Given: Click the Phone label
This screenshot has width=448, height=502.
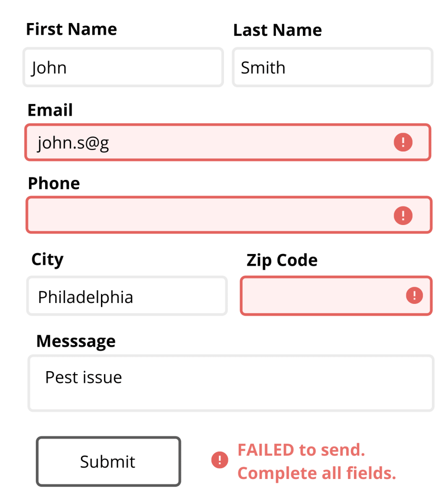Looking at the screenshot, I should coord(54,183).
